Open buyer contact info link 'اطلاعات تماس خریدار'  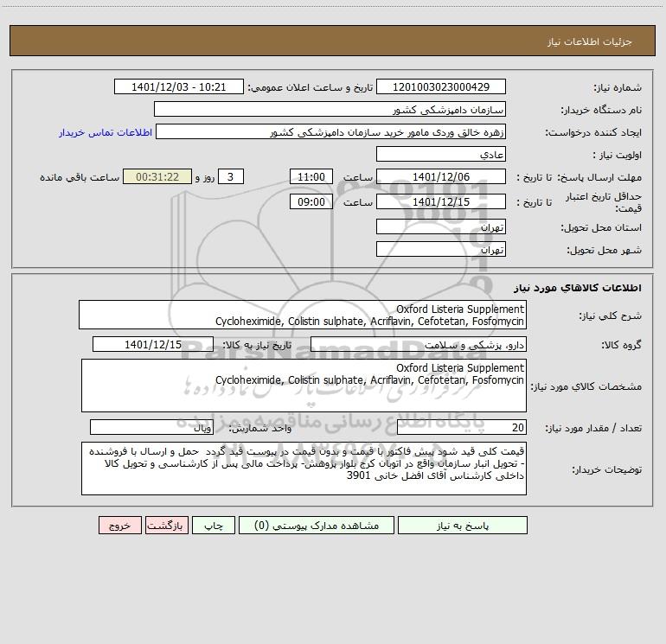[106, 132]
